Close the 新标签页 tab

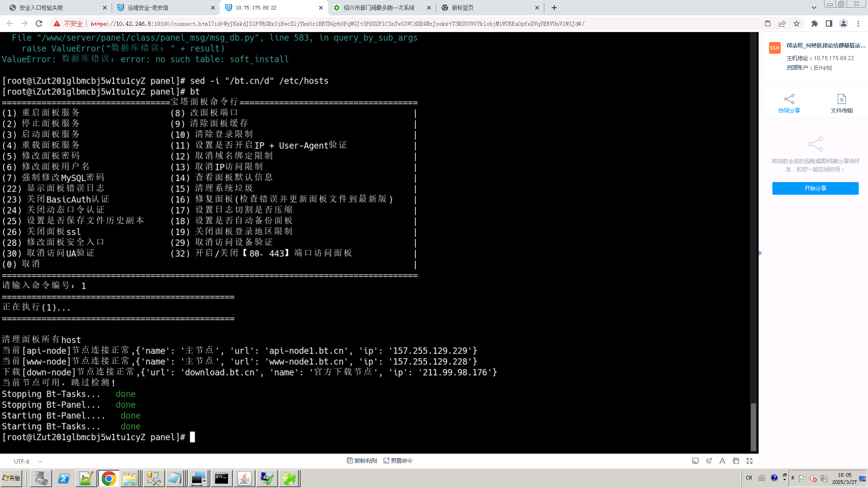tap(537, 8)
